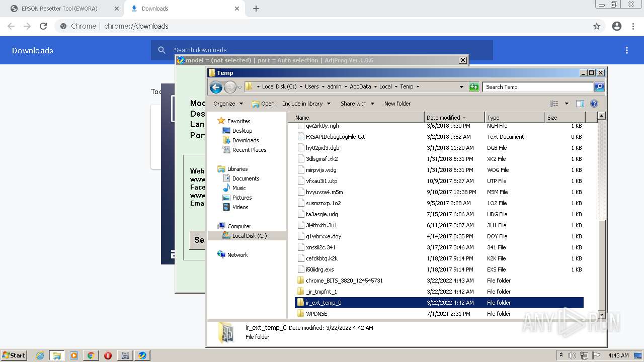The height and width of the screenshot is (362, 644).
Task: Sort by Size column header
Action: point(566,118)
